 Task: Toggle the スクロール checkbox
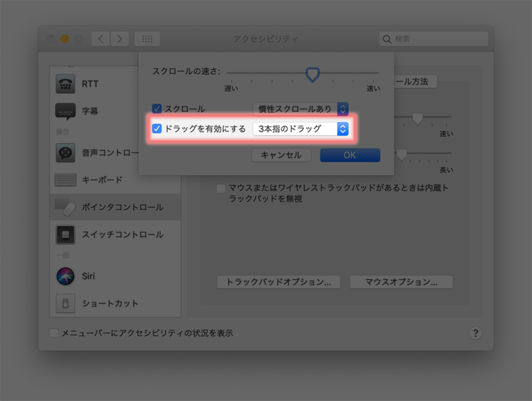pyautogui.click(x=157, y=108)
